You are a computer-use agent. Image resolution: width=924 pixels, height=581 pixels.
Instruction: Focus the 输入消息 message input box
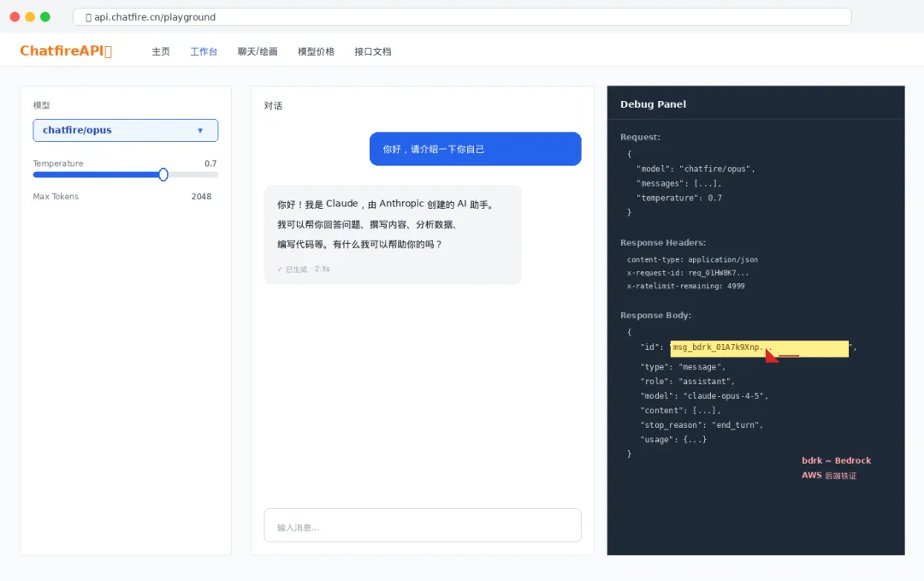422,526
